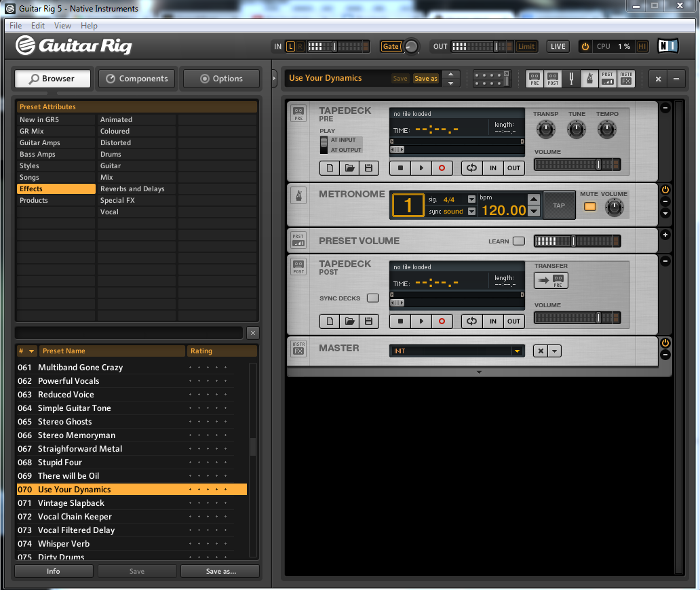700x590 pixels.
Task: Set loop IN point Tapedeck Pre
Action: pos(493,168)
